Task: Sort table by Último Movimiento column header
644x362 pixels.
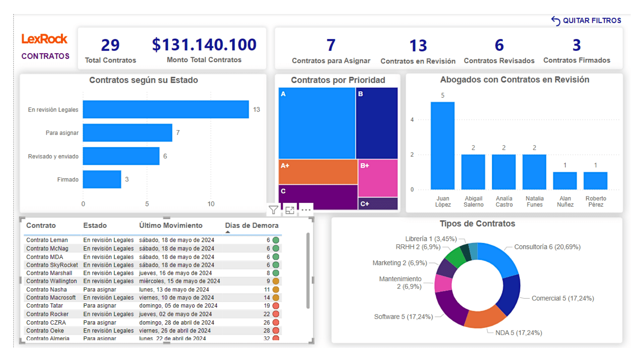Action: (x=171, y=226)
